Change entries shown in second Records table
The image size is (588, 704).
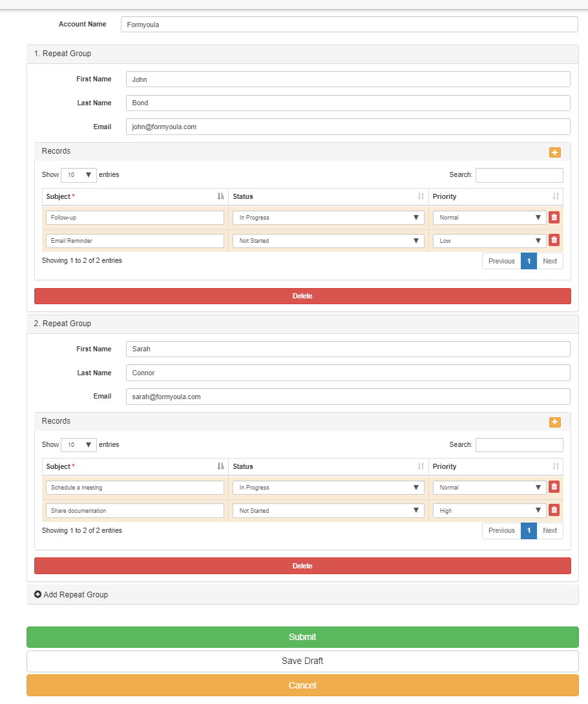[79, 445]
